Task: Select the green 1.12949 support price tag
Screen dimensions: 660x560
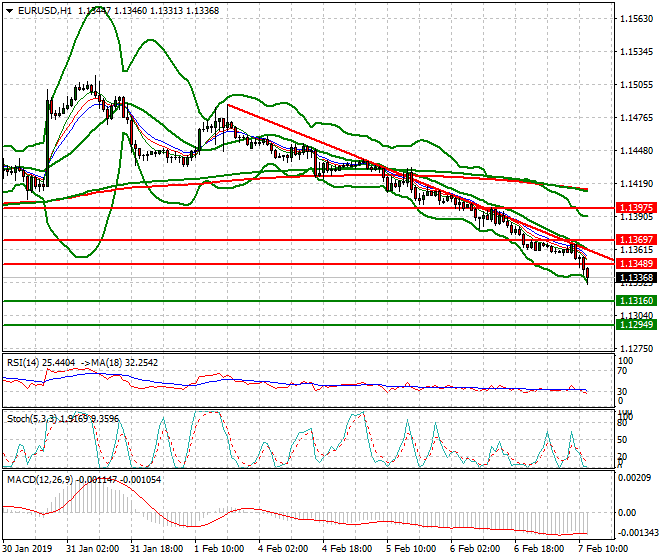Action: pyautogui.click(x=636, y=324)
